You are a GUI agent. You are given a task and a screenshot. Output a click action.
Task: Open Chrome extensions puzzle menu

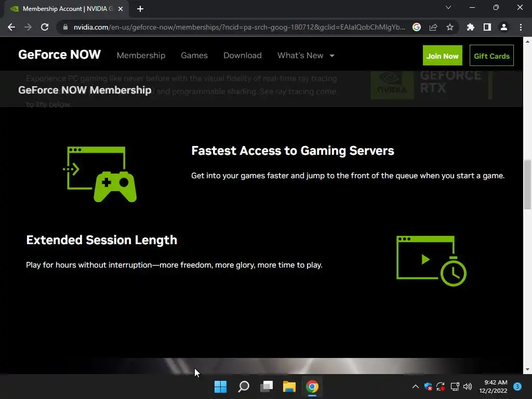(x=471, y=27)
